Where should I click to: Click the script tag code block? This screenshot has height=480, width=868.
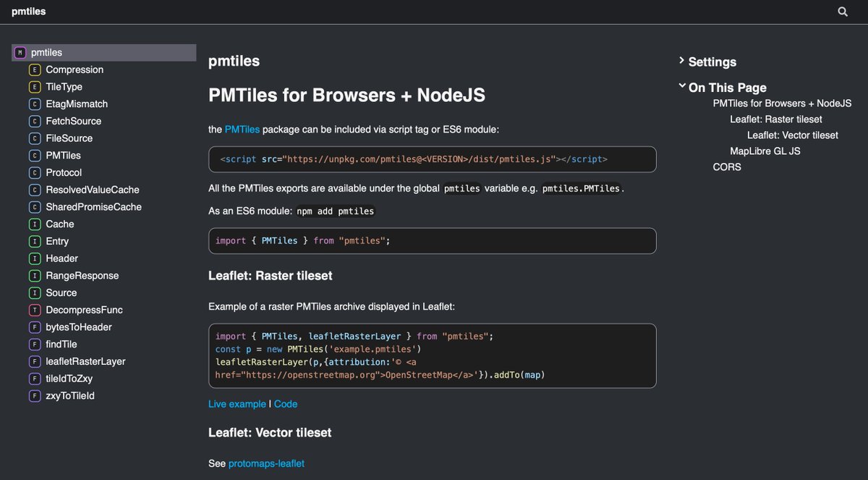433,159
